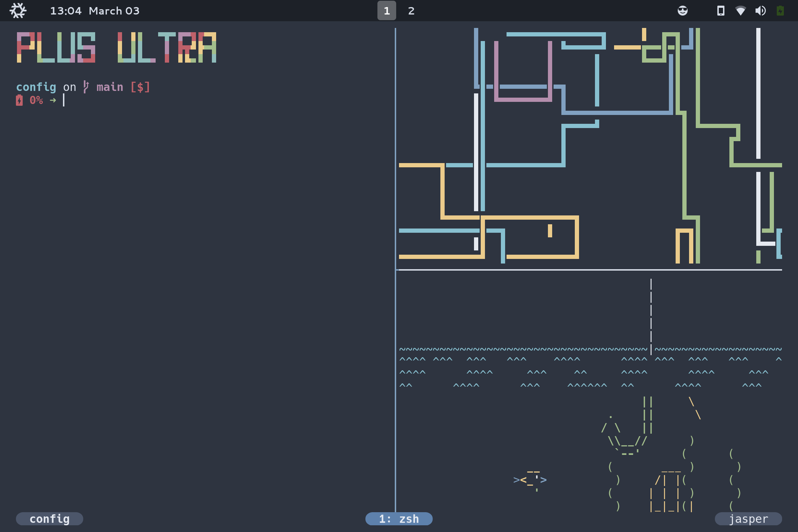Click the NixOS snowflake launcher icon
This screenshot has width=798, height=532.
click(18, 11)
